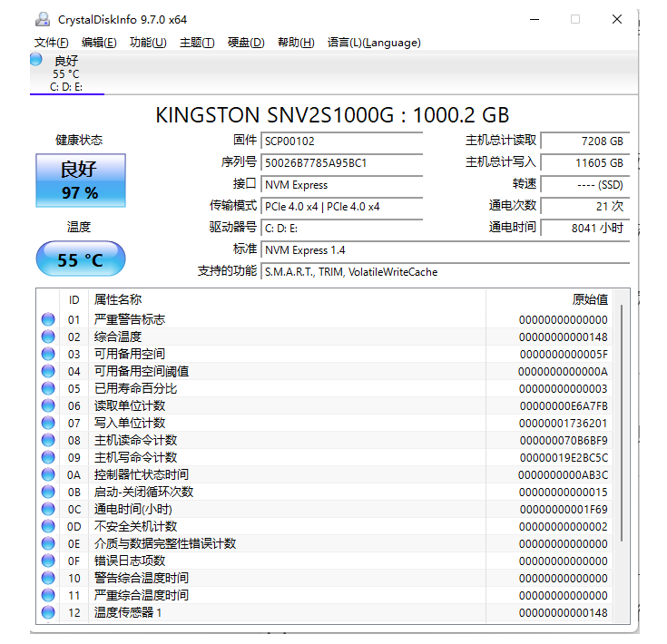Click the firmware field SCP00102
Screen dimensions: 667x644
pyautogui.click(x=341, y=141)
